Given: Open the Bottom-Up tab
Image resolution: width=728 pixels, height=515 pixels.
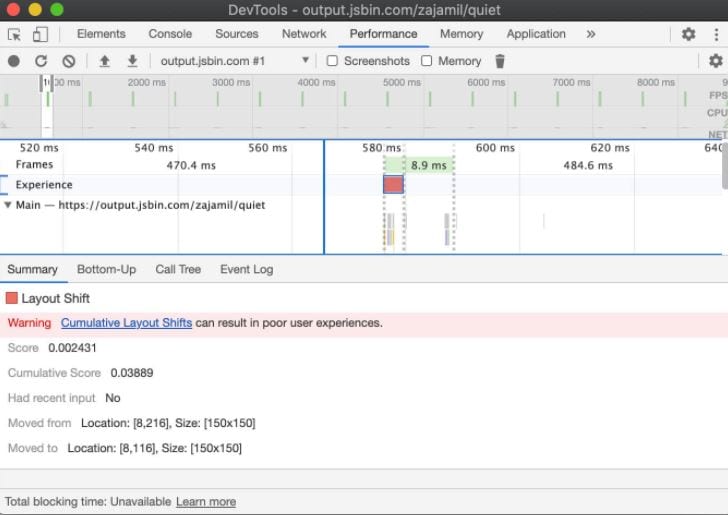Looking at the screenshot, I should click(106, 269).
